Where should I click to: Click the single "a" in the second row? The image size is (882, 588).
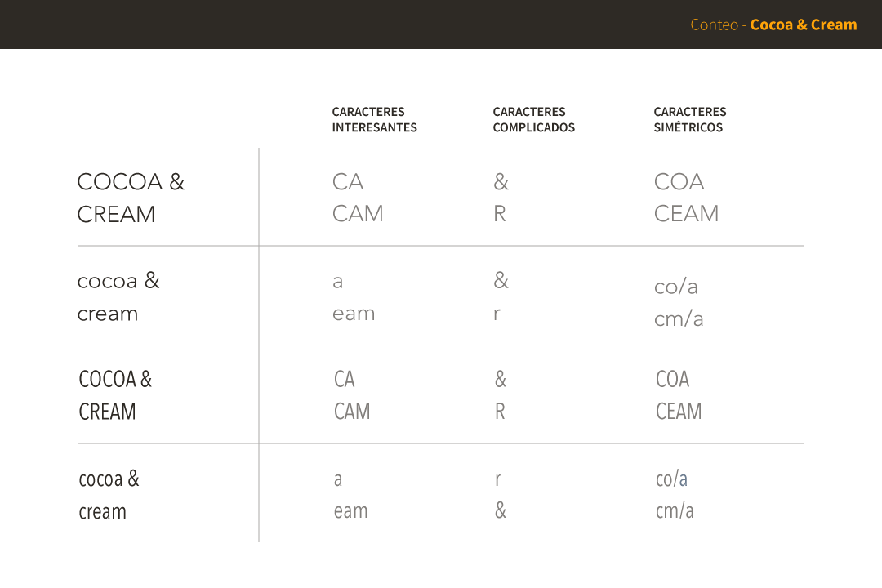(337, 282)
